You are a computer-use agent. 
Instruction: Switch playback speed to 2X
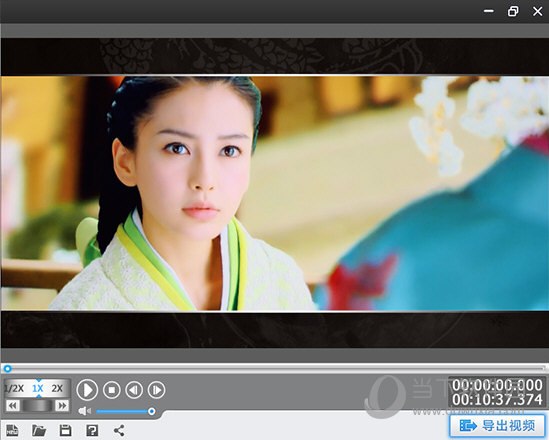click(x=57, y=388)
